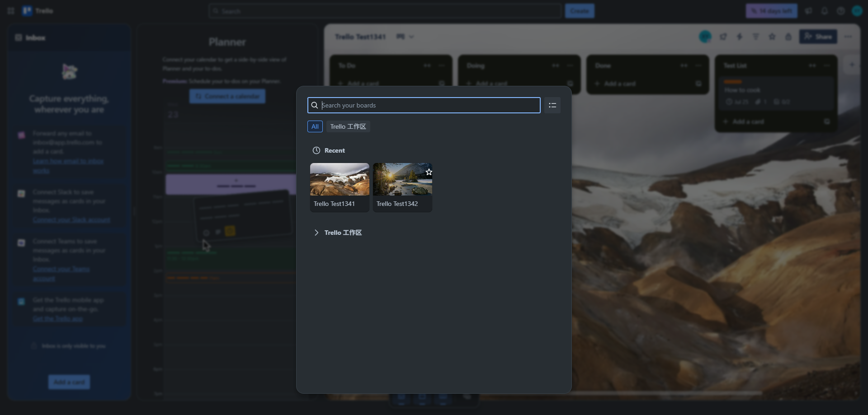Screen dimensions: 868x415
Task: Click the magnifier icon in board search
Action: click(x=315, y=105)
